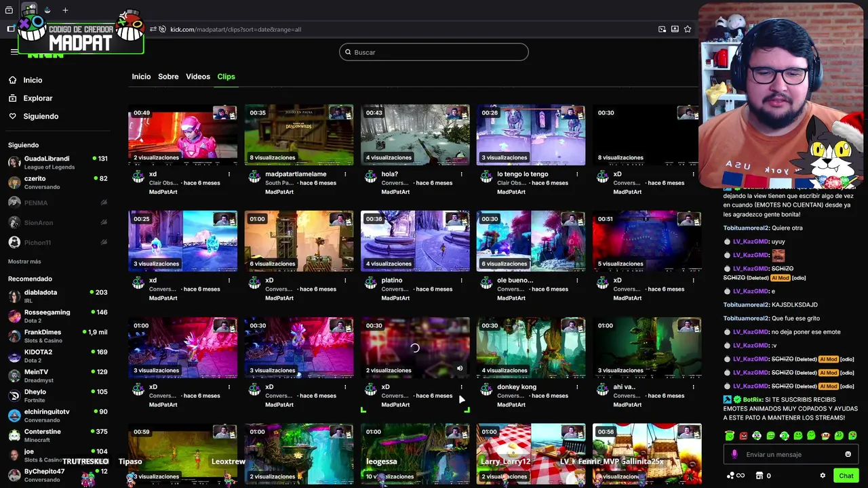
Task: Insert the red angry emote
Action: tap(743, 436)
